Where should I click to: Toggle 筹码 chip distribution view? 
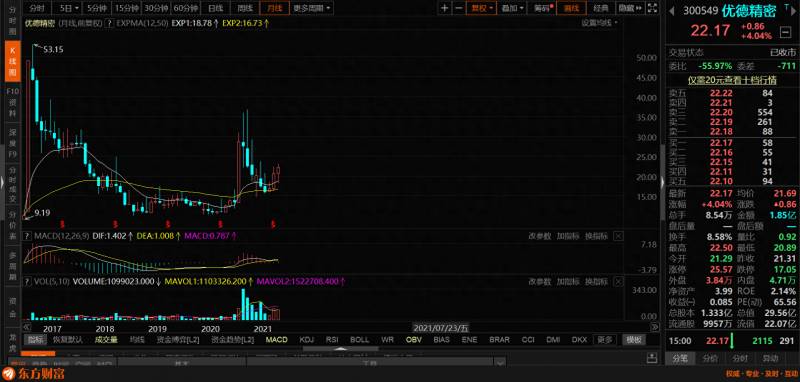click(543, 8)
